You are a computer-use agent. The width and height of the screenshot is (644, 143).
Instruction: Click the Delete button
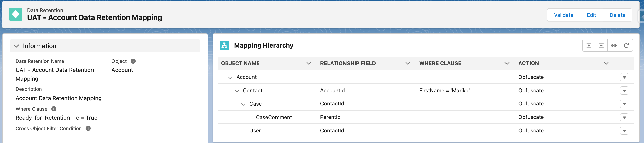[617, 15]
